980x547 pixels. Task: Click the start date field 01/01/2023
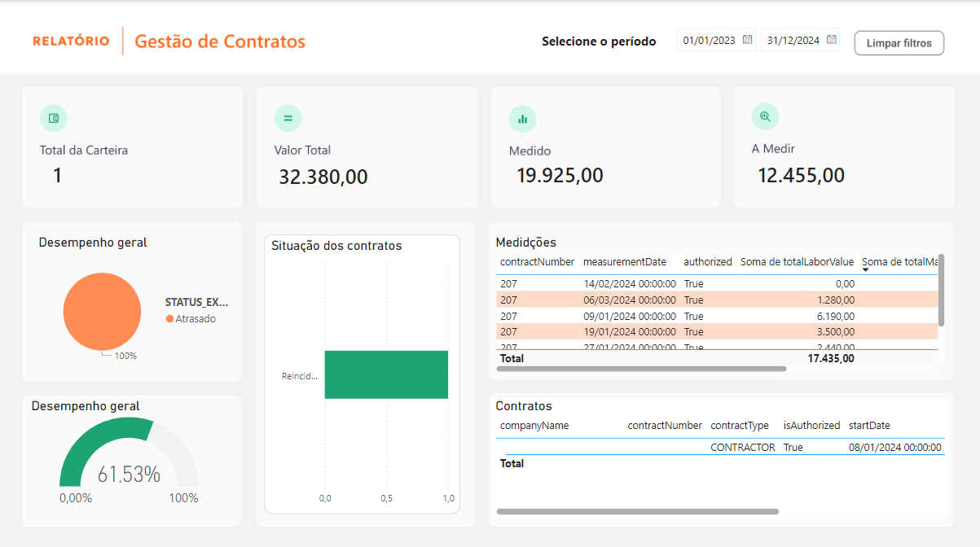[709, 41]
